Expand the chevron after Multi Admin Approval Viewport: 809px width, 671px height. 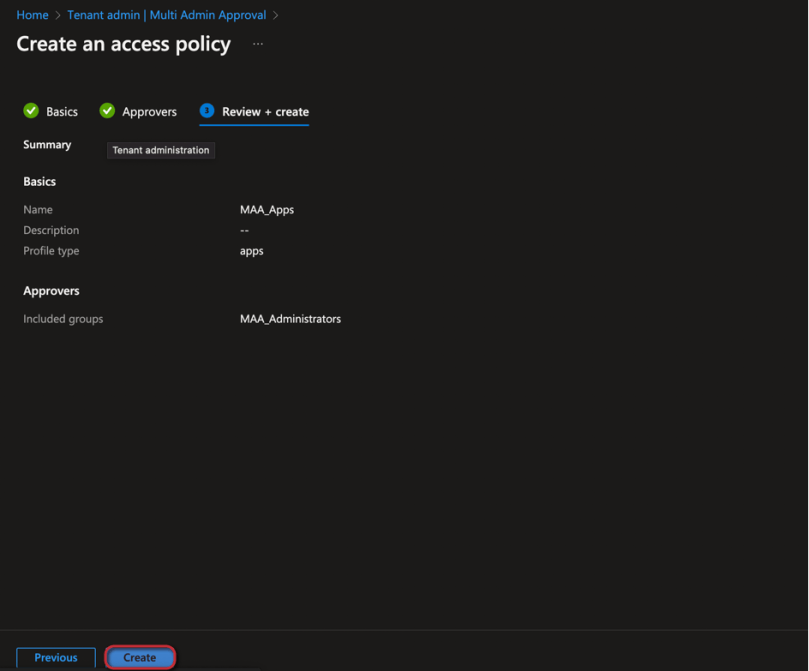click(x=277, y=15)
